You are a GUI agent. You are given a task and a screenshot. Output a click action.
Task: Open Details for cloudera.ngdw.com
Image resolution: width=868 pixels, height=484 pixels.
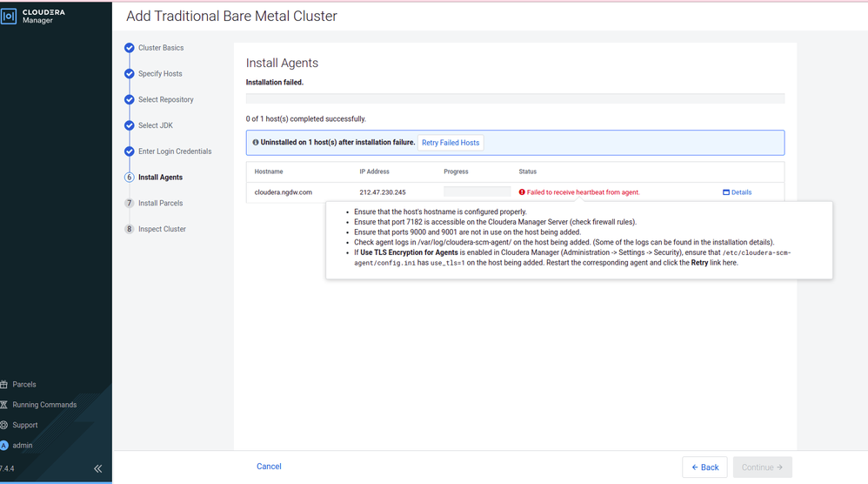click(x=738, y=192)
